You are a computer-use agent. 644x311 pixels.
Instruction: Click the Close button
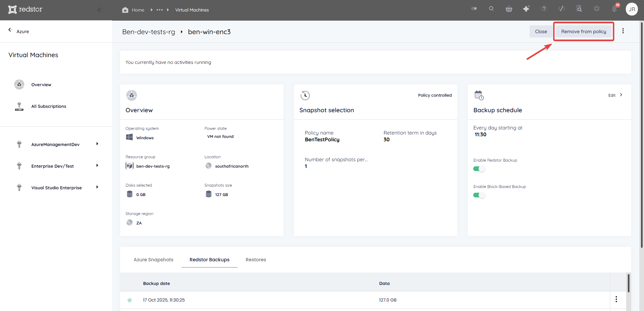pos(541,31)
